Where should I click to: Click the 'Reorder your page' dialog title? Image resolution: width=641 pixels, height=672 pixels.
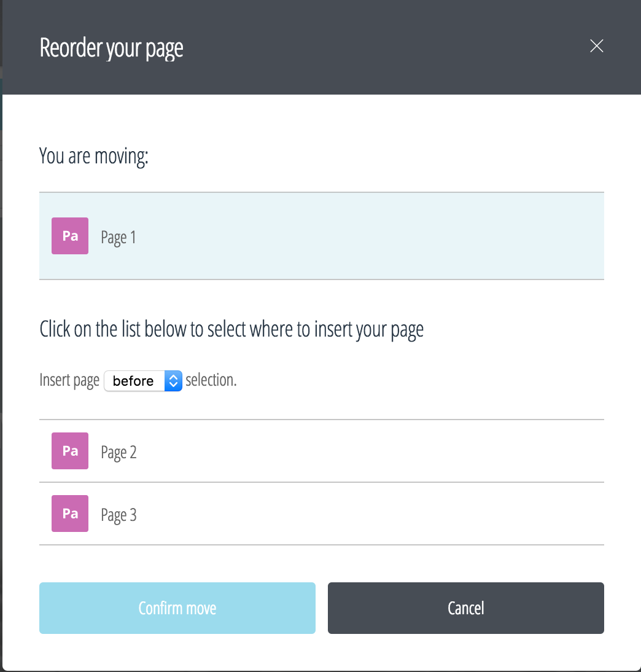point(111,48)
